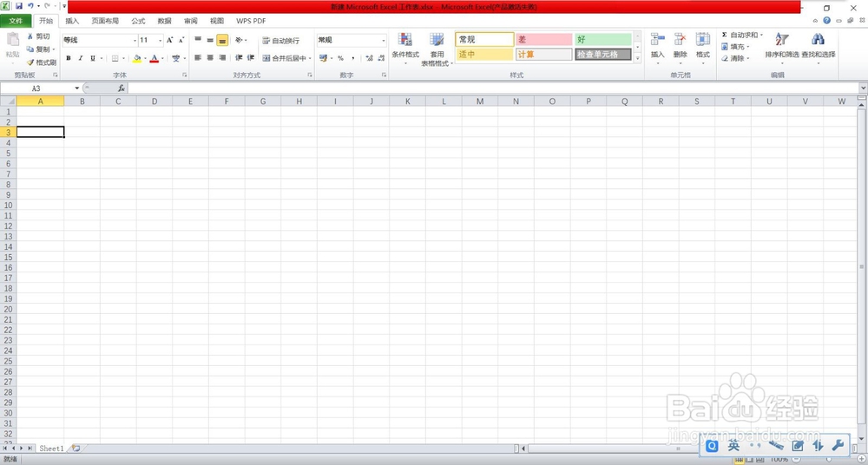The width and height of the screenshot is (868, 465).
Task: Expand the formula bar
Action: click(864, 88)
